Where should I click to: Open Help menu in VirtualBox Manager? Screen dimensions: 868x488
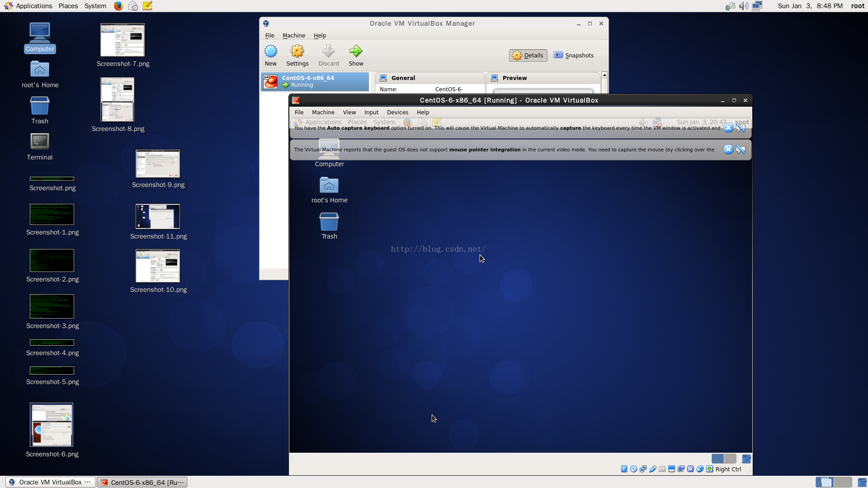pyautogui.click(x=320, y=35)
